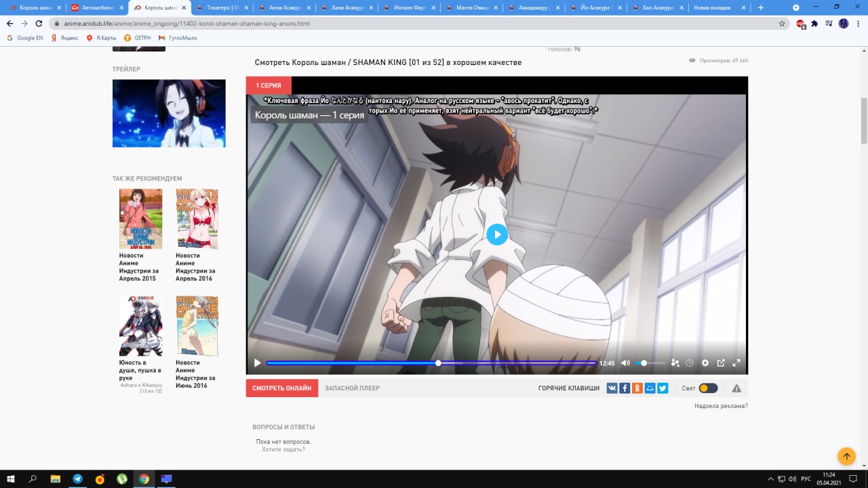This screenshot has height=488, width=868.
Task: Switch to the Йо Асакура browser tab
Action: (x=594, y=7)
